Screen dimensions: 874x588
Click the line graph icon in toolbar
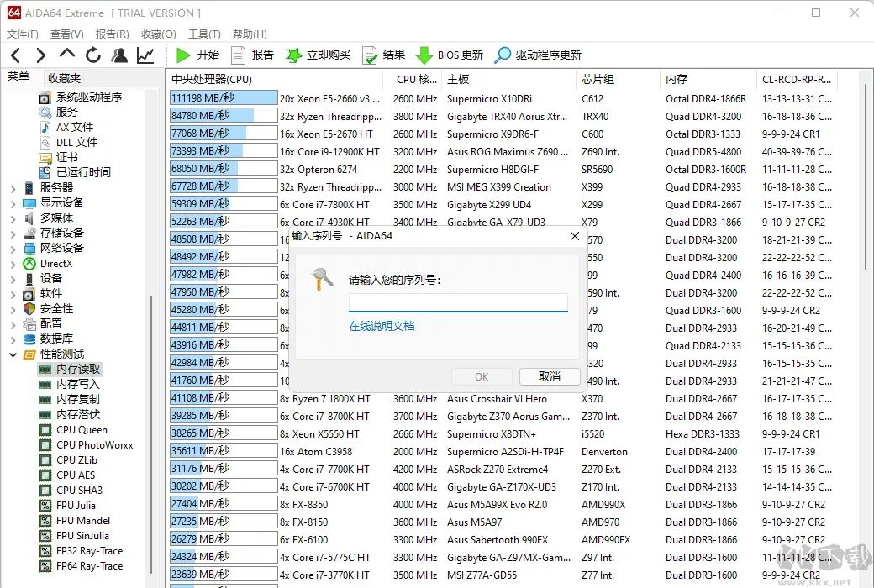(145, 55)
